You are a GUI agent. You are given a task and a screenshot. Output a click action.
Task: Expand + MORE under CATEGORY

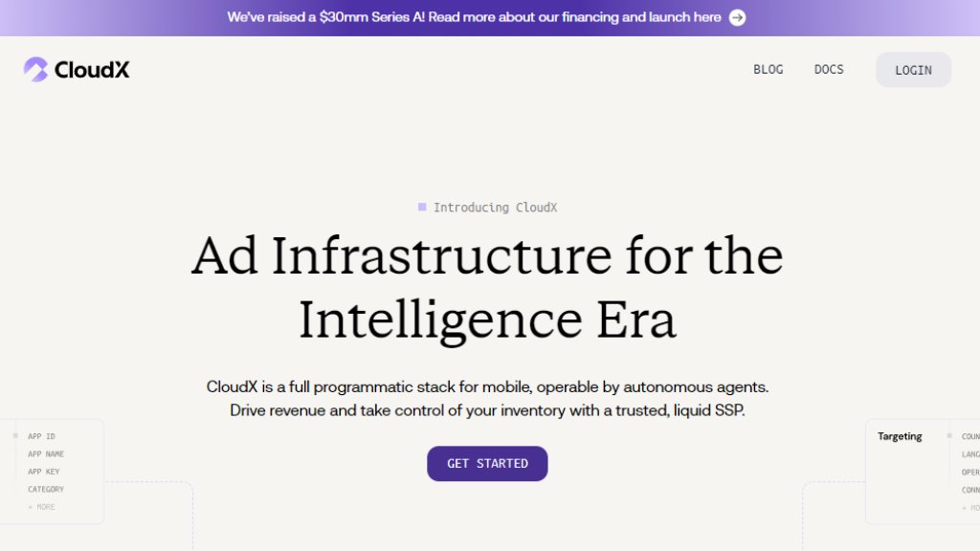point(41,507)
